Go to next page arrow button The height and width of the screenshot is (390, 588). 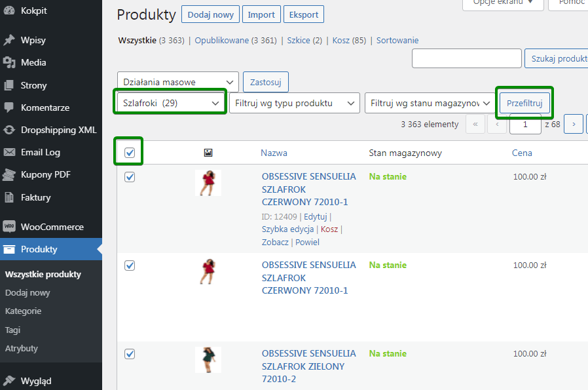[x=574, y=124]
